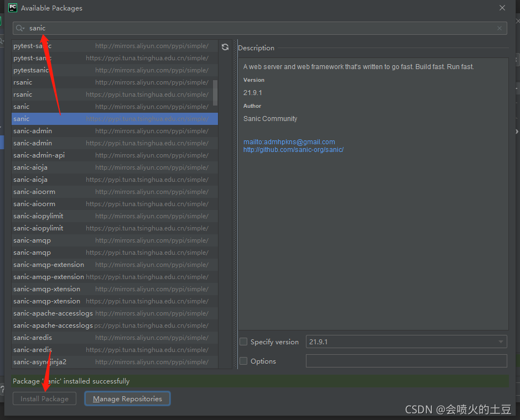Screen dimensions: 520x420
Task: Select the sanic-asyncjinja2 package row
Action: point(115,362)
